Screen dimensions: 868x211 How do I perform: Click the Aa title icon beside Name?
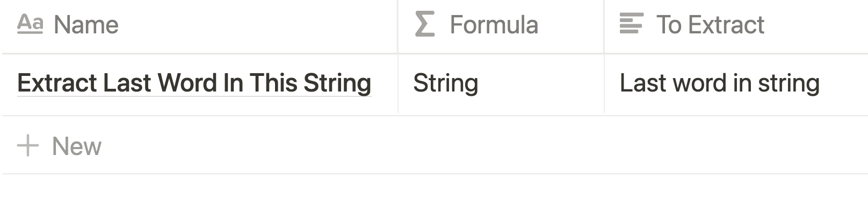pos(30,24)
